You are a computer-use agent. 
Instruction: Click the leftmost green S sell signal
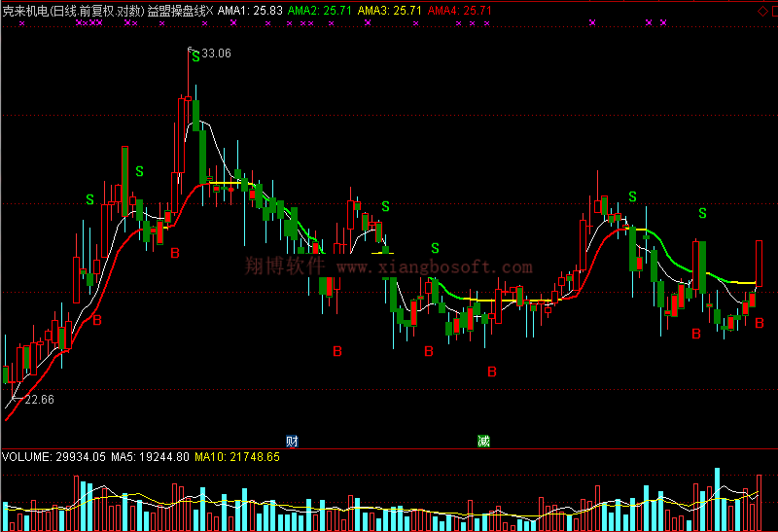point(89,199)
